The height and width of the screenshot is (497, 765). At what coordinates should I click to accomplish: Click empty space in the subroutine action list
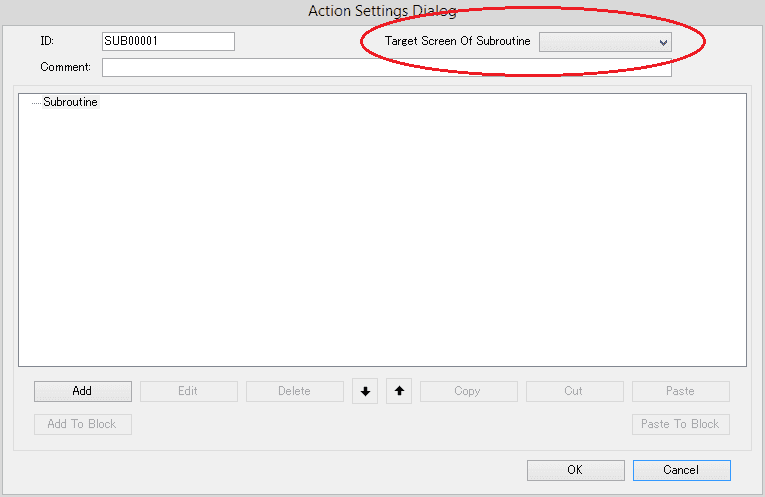(382, 240)
